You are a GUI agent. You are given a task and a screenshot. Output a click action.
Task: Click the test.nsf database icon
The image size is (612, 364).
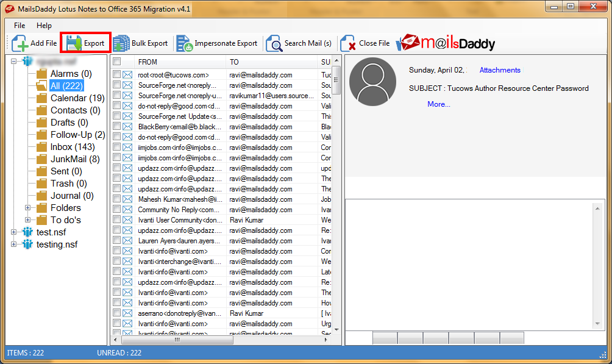[27, 232]
